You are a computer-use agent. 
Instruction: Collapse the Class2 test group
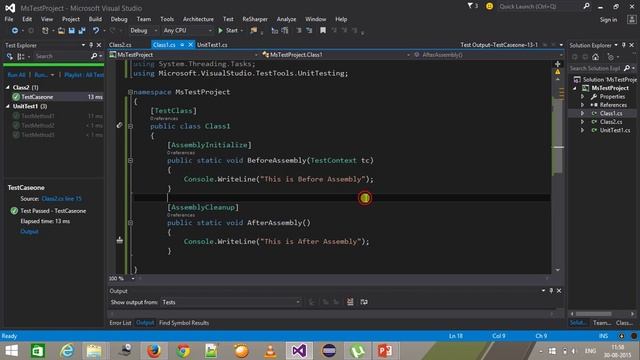click(x=8, y=87)
